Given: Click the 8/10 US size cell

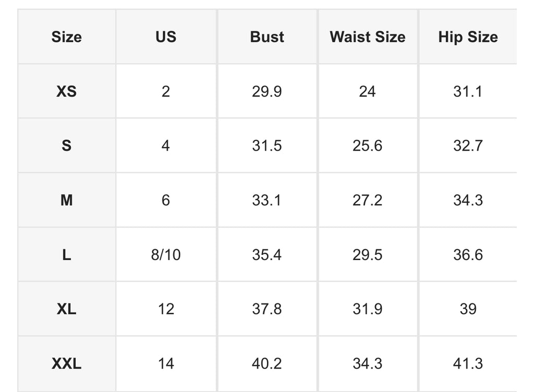Looking at the screenshot, I should pyautogui.click(x=166, y=254).
